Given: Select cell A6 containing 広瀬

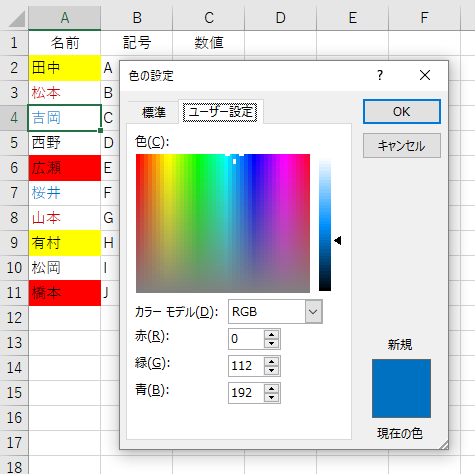Looking at the screenshot, I should point(65,168).
